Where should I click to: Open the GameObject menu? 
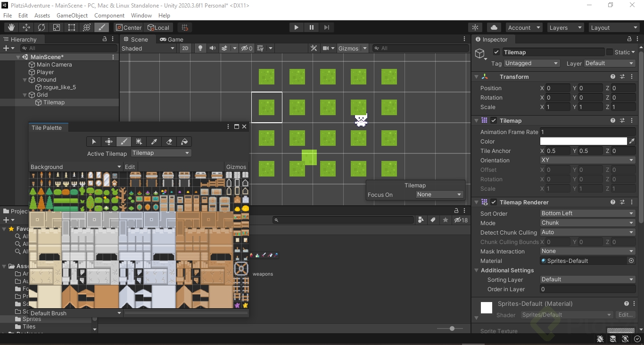tap(72, 16)
